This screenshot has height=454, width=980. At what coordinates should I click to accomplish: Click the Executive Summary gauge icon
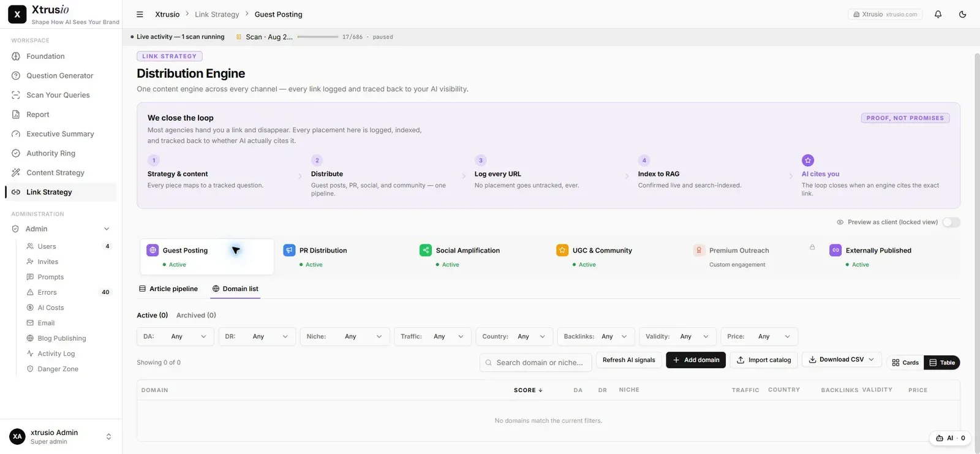pyautogui.click(x=16, y=134)
